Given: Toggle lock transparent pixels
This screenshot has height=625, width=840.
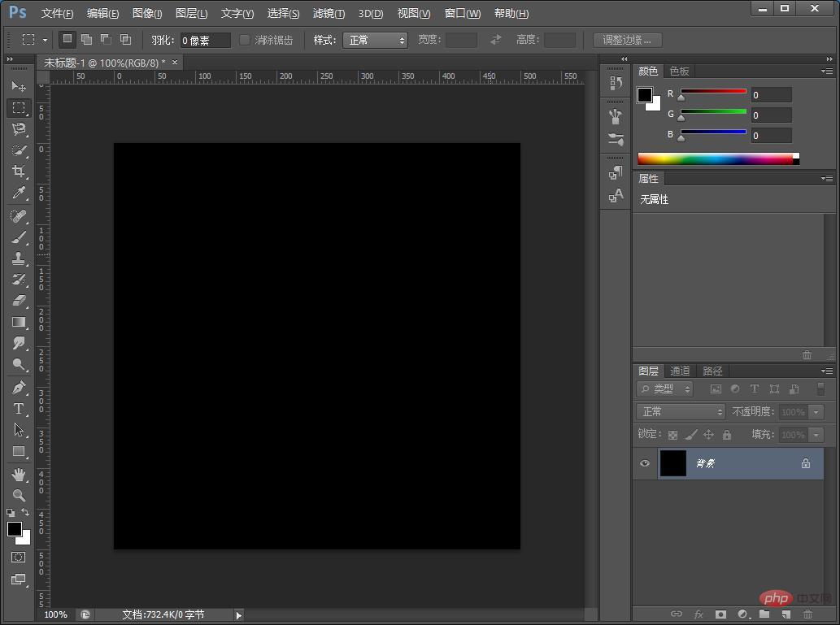Looking at the screenshot, I should pyautogui.click(x=672, y=434).
